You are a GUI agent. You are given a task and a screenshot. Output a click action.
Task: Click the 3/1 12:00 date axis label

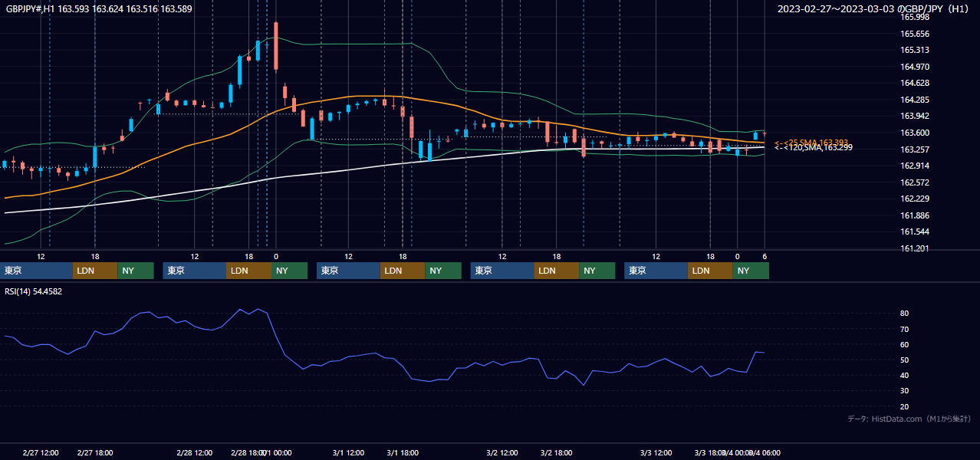pyautogui.click(x=348, y=452)
